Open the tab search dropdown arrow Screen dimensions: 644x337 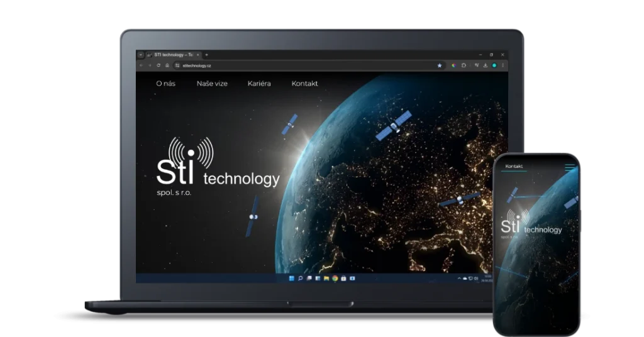(x=140, y=55)
